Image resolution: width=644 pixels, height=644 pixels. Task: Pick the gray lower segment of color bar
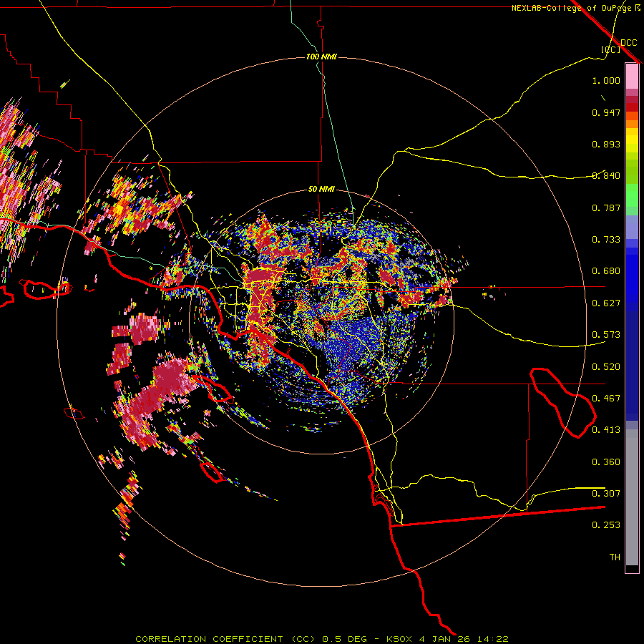tap(632, 497)
